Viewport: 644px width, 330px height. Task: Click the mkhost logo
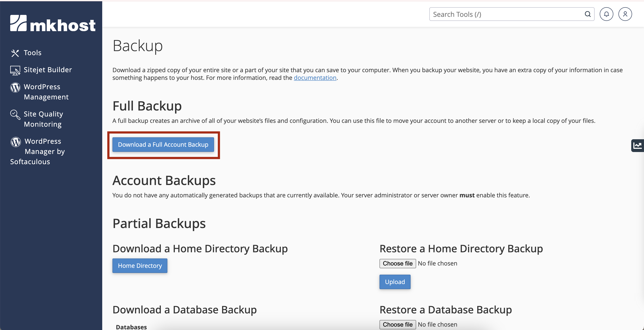click(53, 23)
